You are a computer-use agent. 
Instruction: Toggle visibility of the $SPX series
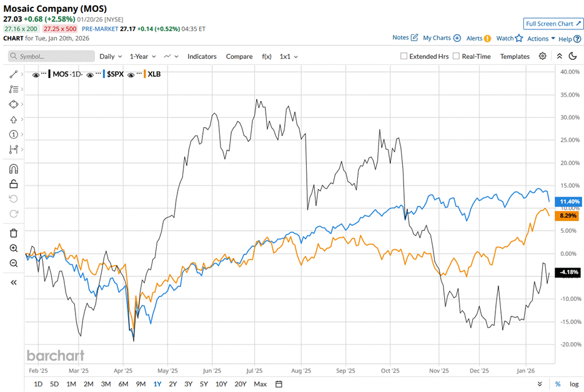91,74
